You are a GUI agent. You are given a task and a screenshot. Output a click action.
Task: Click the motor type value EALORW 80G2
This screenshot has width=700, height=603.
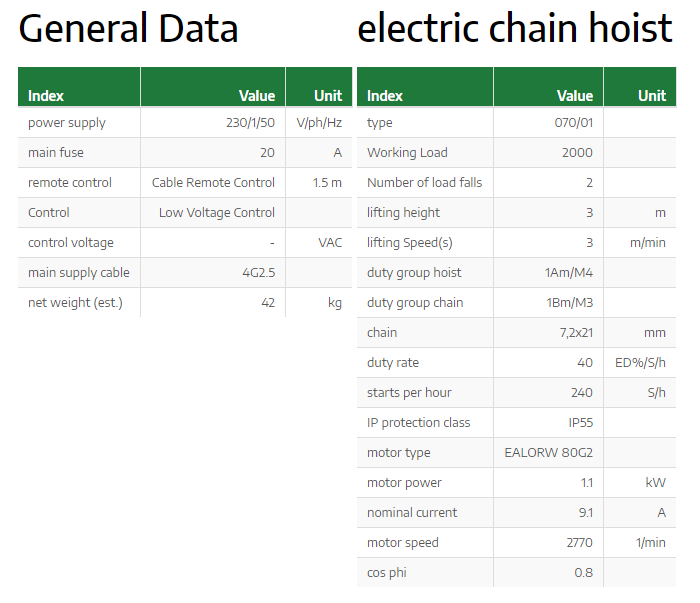click(x=549, y=453)
